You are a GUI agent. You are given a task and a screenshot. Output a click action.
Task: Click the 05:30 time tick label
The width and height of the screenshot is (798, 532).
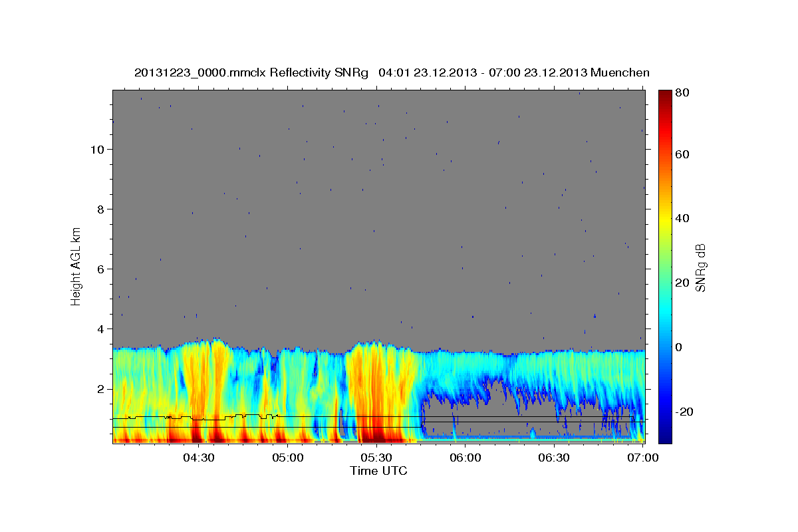tap(376, 458)
